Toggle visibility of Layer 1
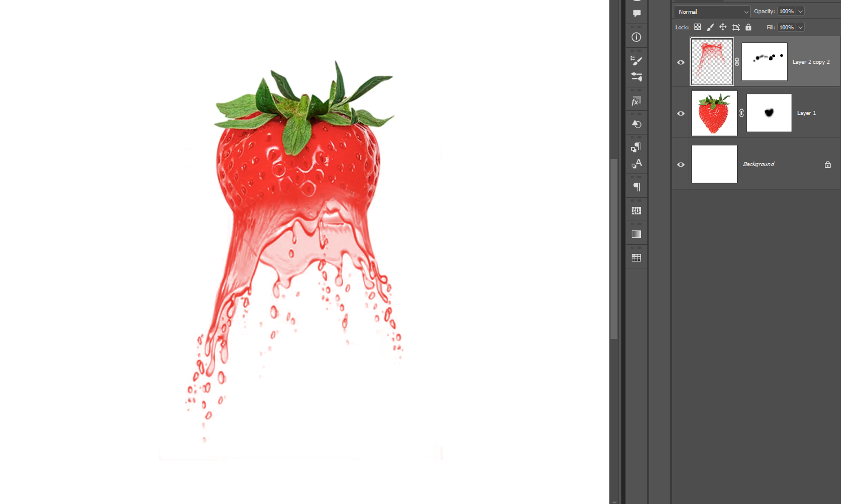 (x=681, y=113)
